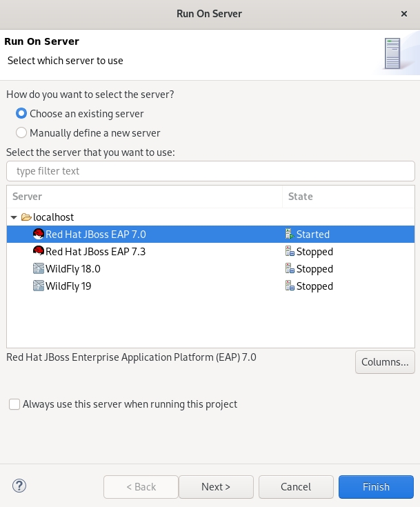The width and height of the screenshot is (420, 507).
Task: Click the Red Hat icon for JBoss EAP 7.0
Action: pyautogui.click(x=39, y=235)
